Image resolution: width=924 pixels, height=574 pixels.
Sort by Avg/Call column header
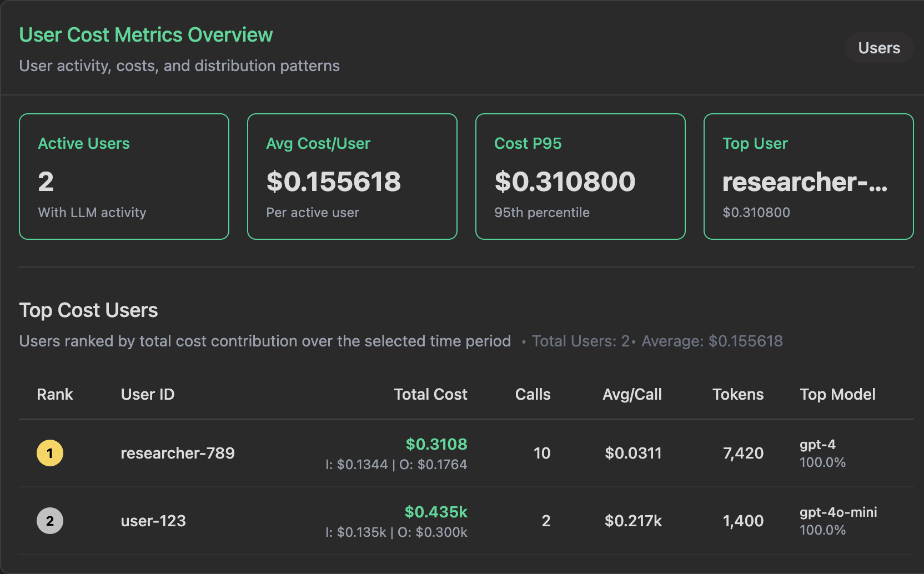pos(632,394)
